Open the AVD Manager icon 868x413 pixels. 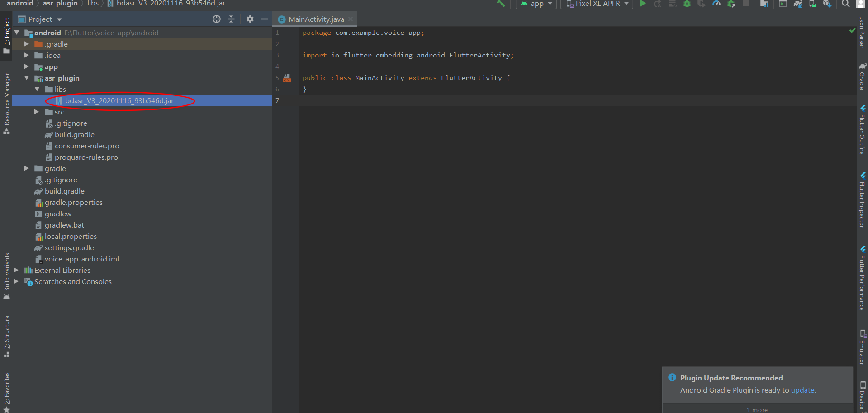[x=813, y=4]
